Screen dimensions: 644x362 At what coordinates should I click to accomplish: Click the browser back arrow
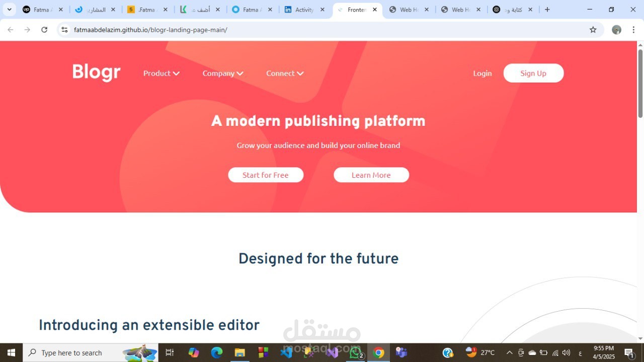[10, 30]
